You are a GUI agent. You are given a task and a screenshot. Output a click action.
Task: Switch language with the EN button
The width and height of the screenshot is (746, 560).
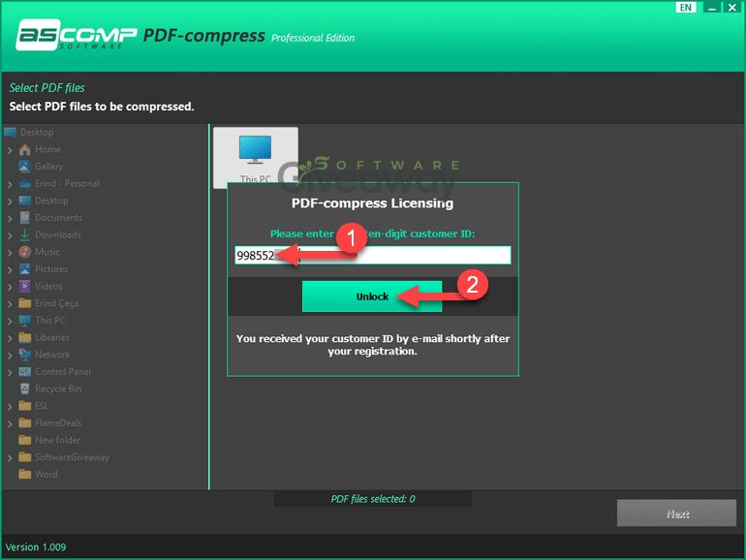point(686,7)
